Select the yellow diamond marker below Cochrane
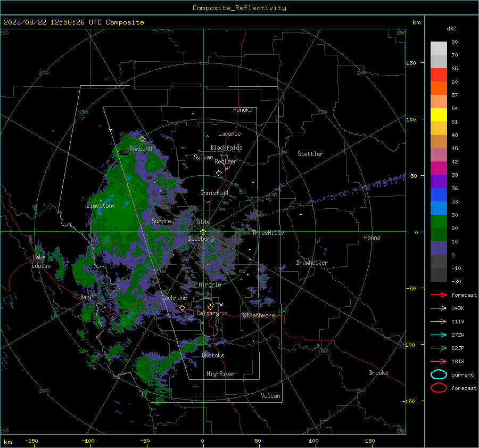Image resolution: width=479 pixels, height=448 pixels. click(x=182, y=308)
